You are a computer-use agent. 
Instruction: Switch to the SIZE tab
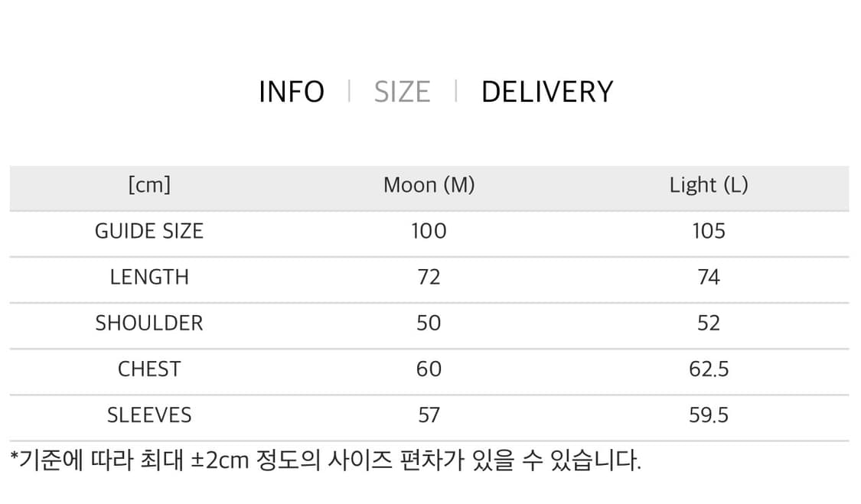pos(402,92)
